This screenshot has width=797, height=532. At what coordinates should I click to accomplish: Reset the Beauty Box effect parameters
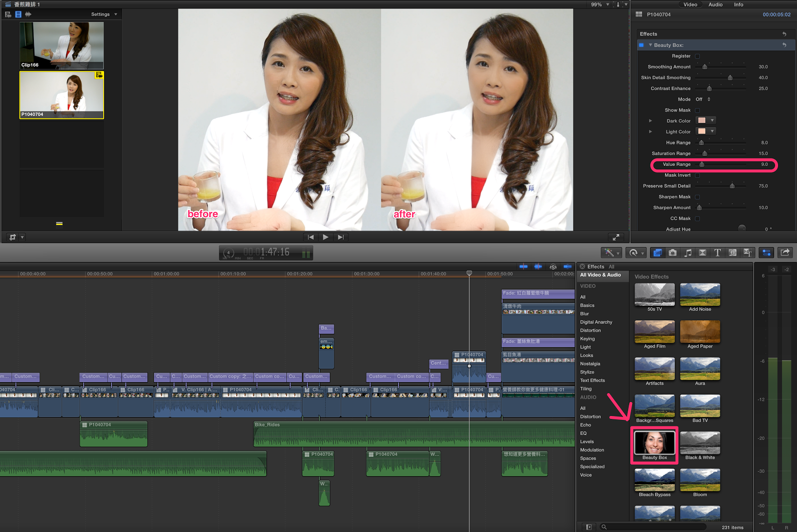(x=785, y=45)
